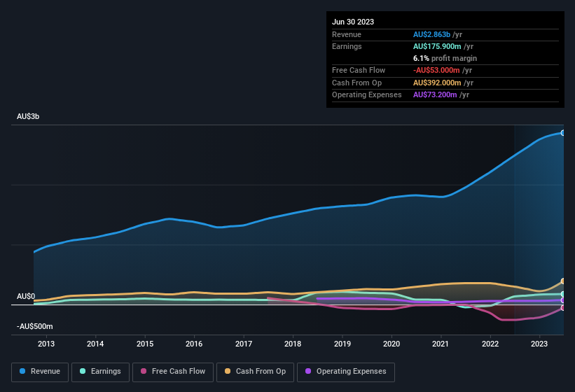The width and height of the screenshot is (575, 392).
Task: Click the orange Cash From Op legend swatch
Action: coord(227,372)
